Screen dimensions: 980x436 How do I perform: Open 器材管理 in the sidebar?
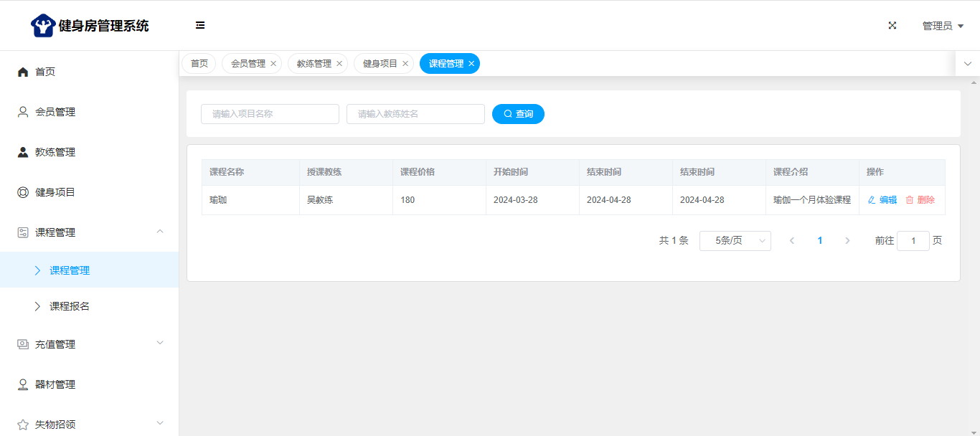click(x=55, y=384)
